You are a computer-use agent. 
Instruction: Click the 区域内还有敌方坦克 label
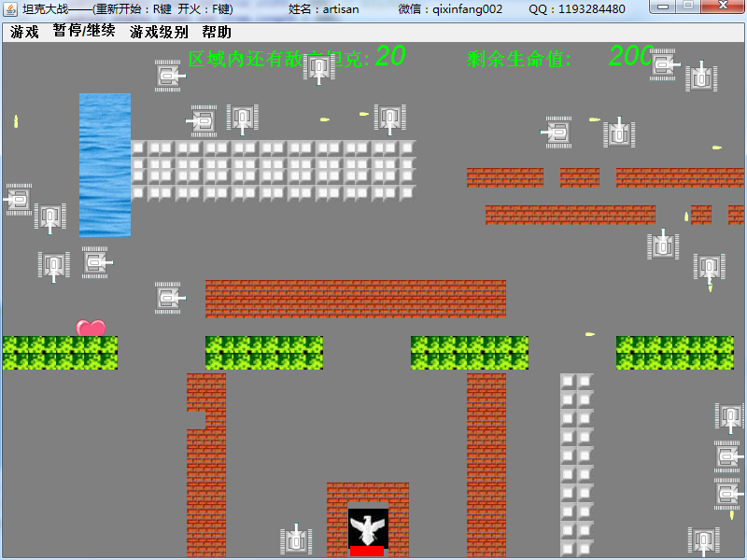click(278, 59)
